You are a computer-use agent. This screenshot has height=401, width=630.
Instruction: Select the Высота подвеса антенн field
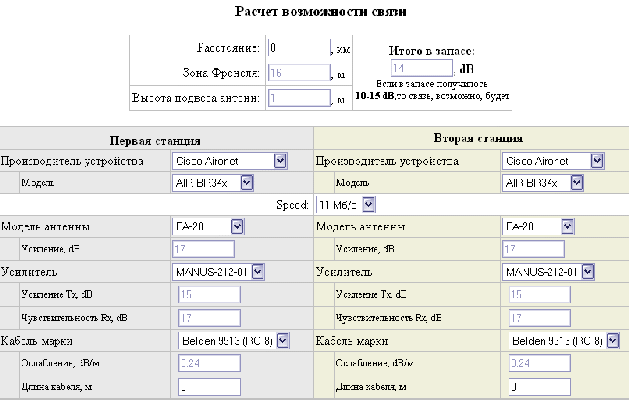299,98
